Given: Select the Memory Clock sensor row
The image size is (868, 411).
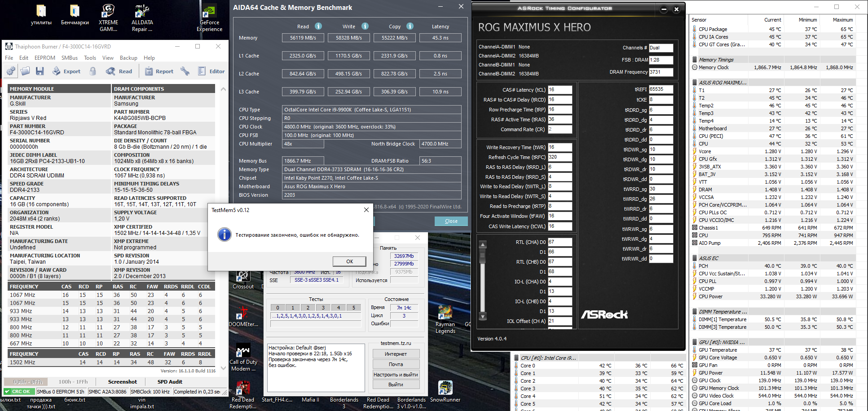Looking at the screenshot, I should click(x=772, y=67).
